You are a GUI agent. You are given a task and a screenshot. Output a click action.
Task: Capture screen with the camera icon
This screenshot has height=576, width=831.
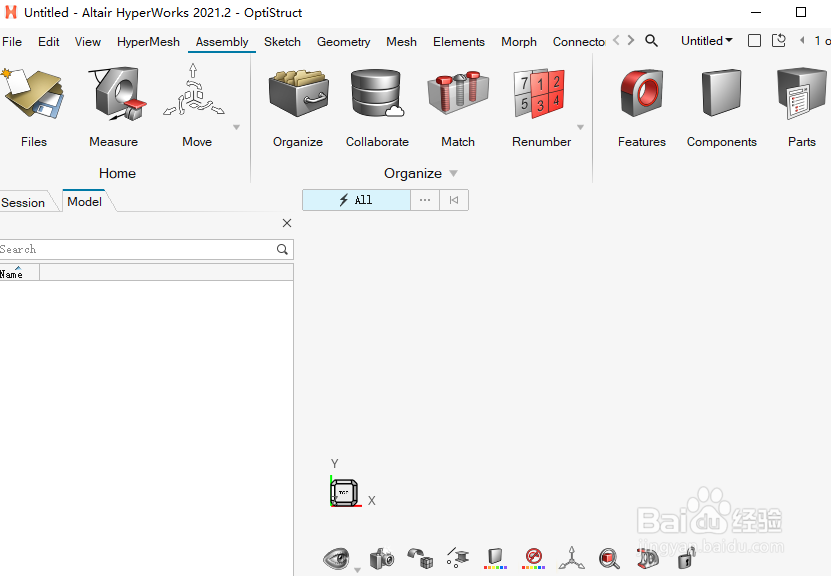[x=382, y=558]
